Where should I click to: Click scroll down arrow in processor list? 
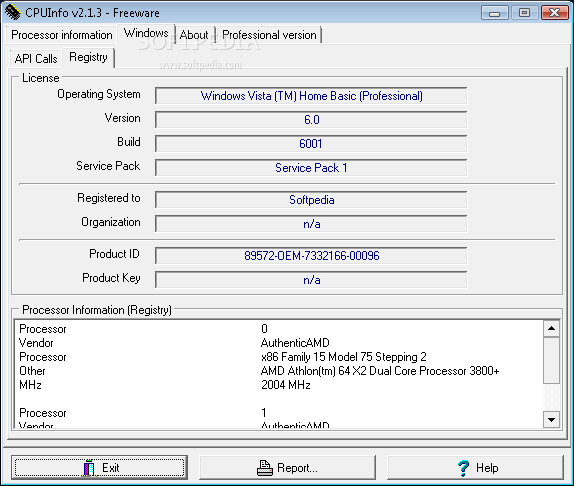[x=551, y=419]
